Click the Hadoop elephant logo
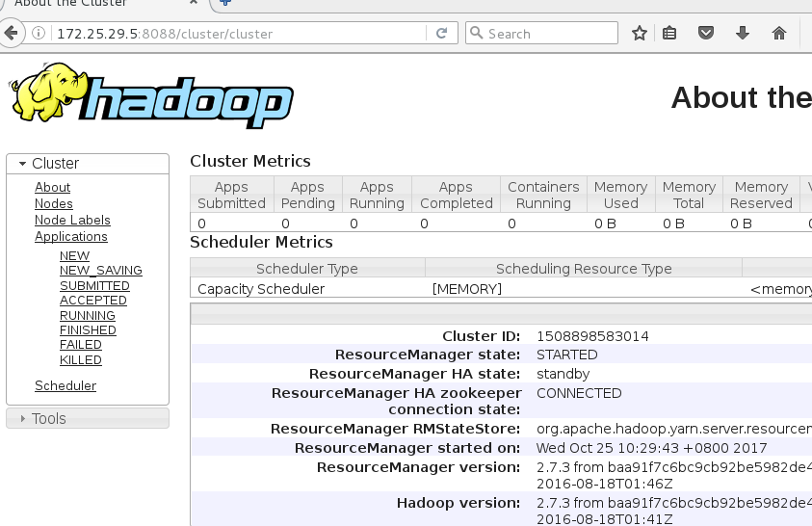This screenshot has height=526, width=812. click(150, 97)
